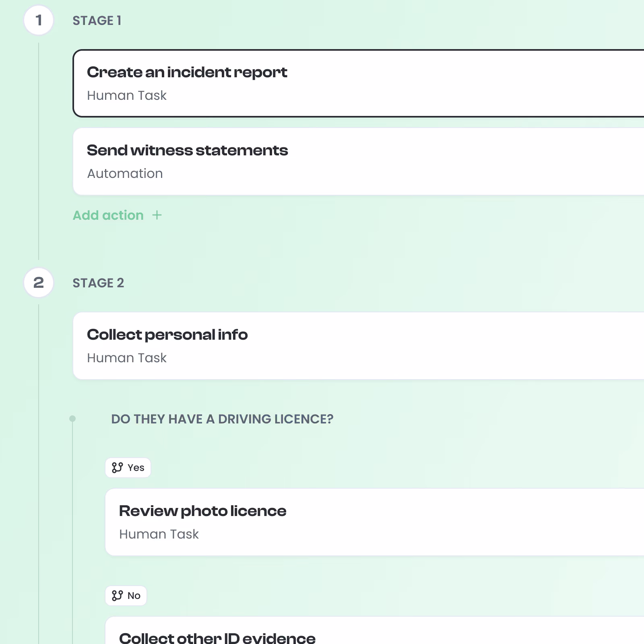Viewport: 644px width, 644px height.
Task: Select the No branch tag
Action: point(126,596)
